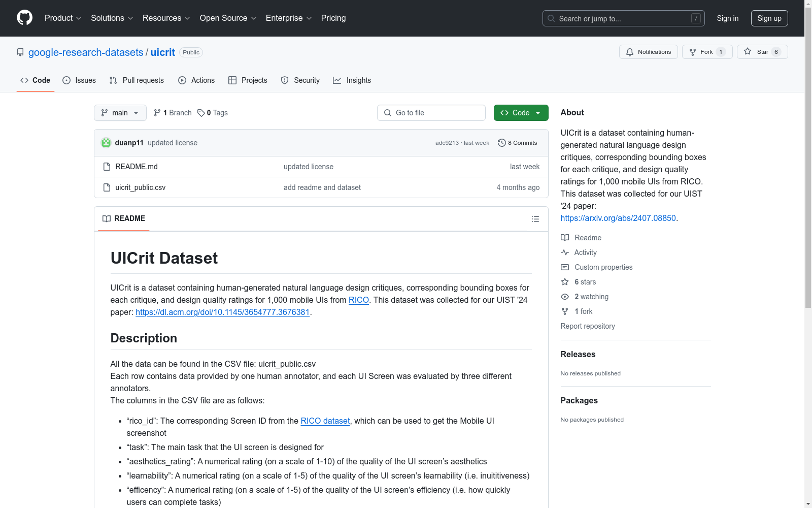Click the Go to file search field
This screenshot has height=508, width=812.
pyautogui.click(x=431, y=113)
